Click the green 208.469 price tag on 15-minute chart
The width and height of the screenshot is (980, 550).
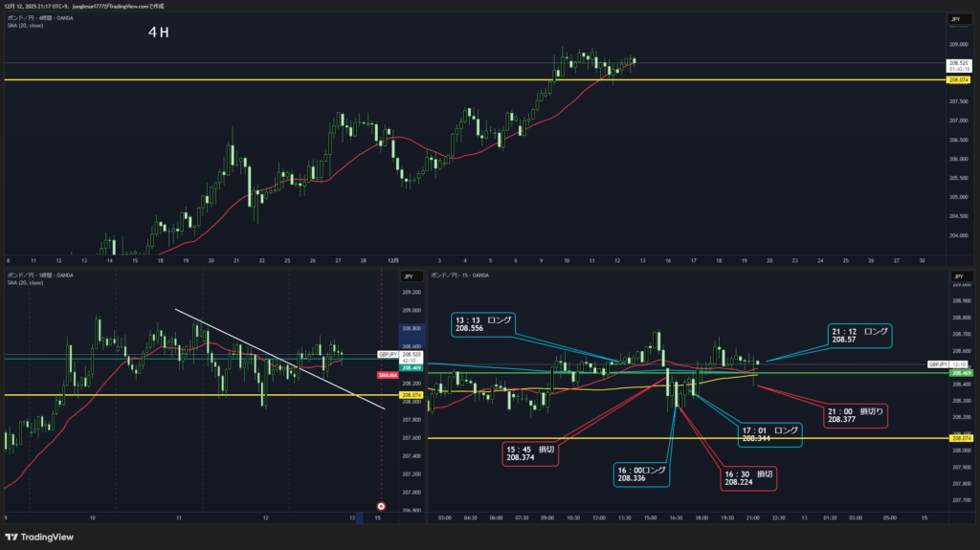[x=960, y=373]
